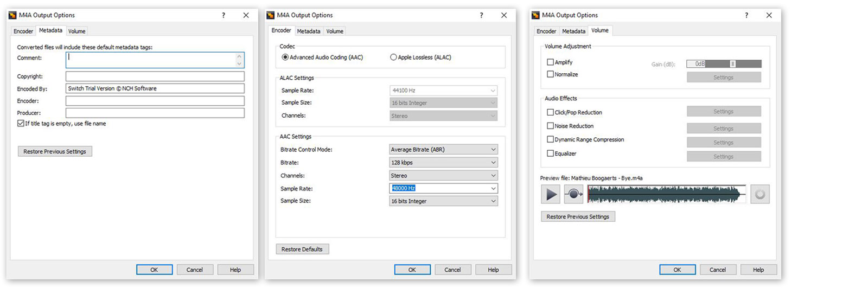868x288 pixels.
Task: Enable Dynamic Range Compression effect
Action: pos(550,139)
